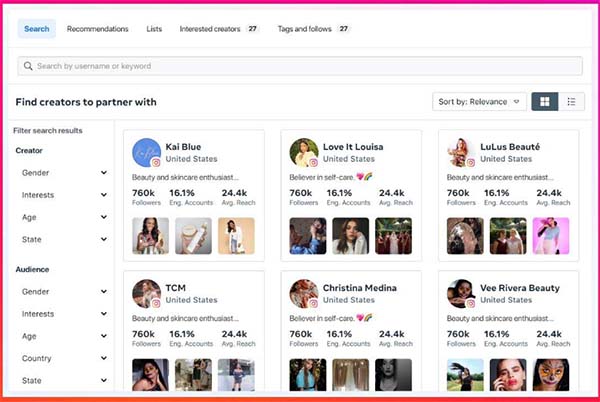600x402 pixels.
Task: Open LuLus Beauté creator name
Action: pos(510,147)
